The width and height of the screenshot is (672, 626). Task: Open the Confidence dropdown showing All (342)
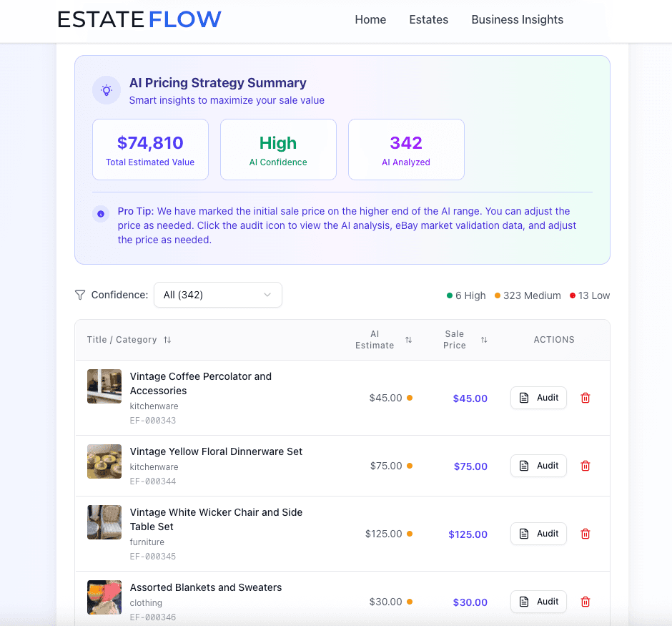217,295
